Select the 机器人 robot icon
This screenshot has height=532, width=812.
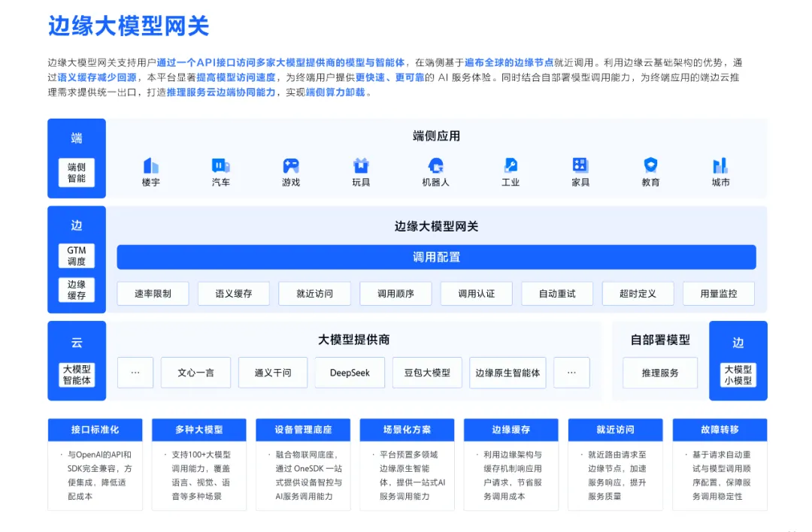[435, 165]
